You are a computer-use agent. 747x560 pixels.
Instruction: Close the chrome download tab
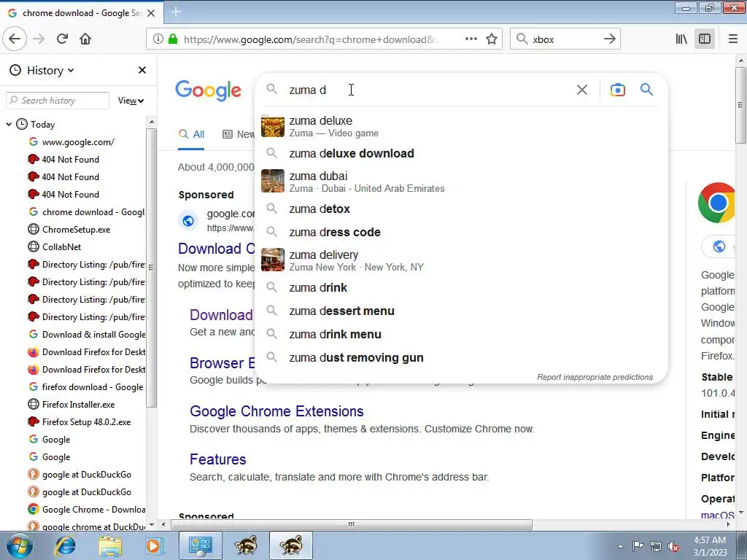tap(151, 13)
